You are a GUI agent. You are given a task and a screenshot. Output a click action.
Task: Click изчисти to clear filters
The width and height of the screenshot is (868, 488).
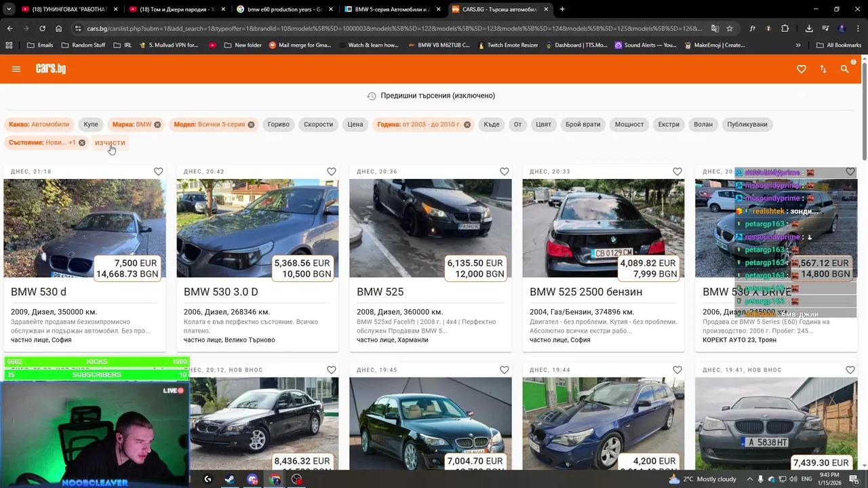pyautogui.click(x=110, y=143)
